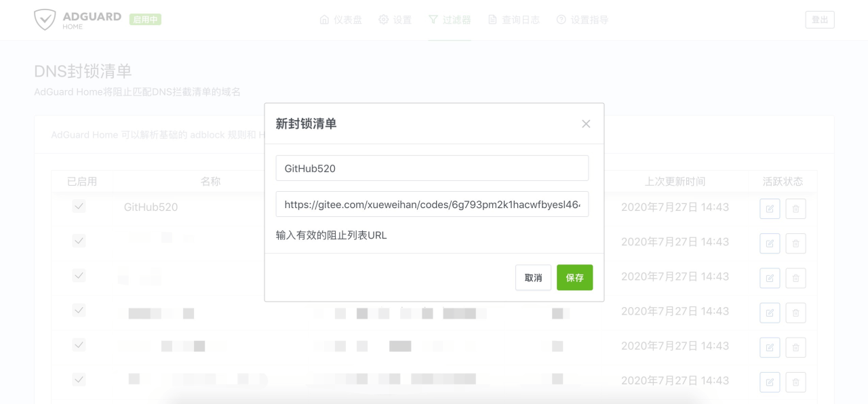Click trash icon for GitHub520 row
This screenshot has height=404, width=868.
795,209
